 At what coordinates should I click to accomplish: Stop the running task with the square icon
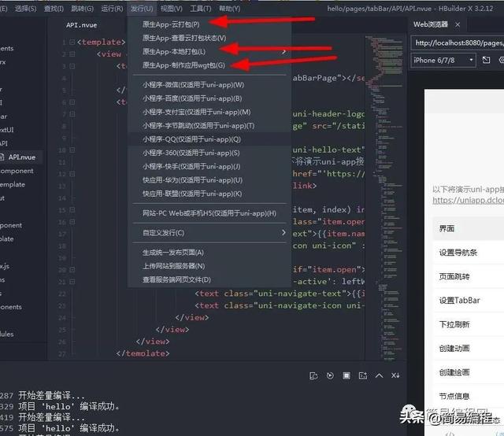tap(346, 375)
